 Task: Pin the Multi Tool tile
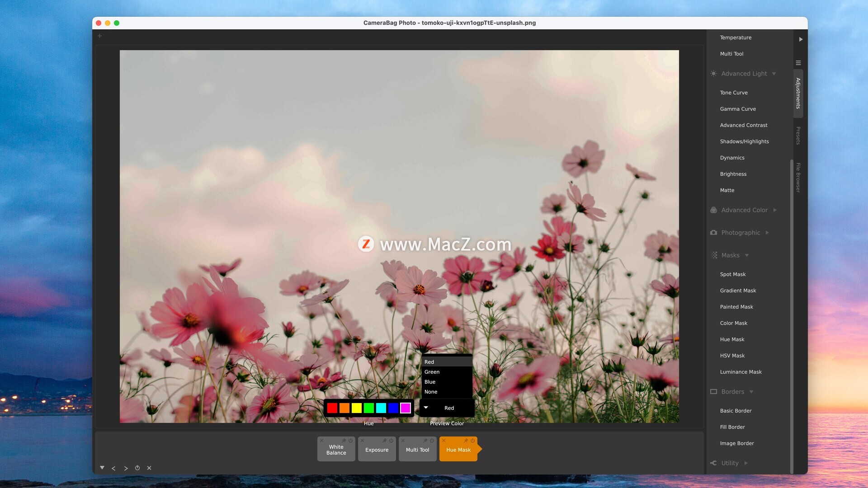[x=425, y=441]
